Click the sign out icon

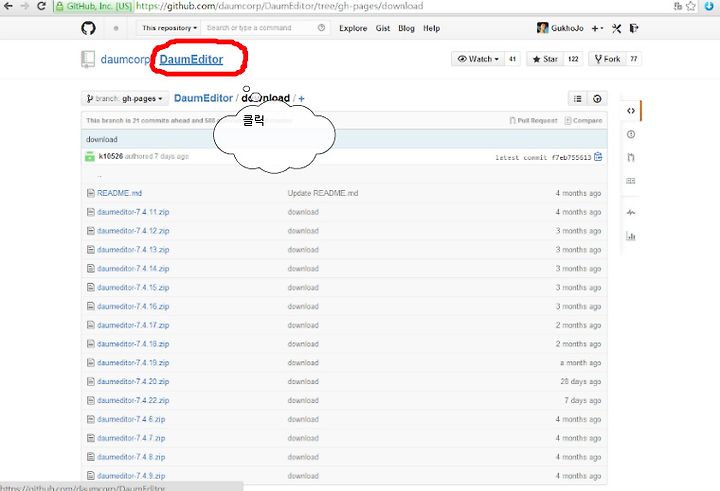(634, 28)
